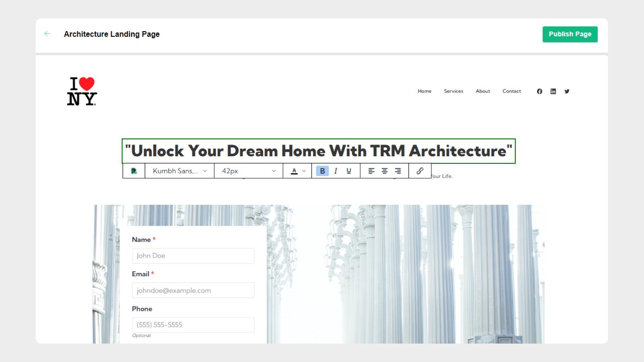Viewport: 644px width, 362px height.
Task: Click the Publish Page button
Action: click(570, 34)
